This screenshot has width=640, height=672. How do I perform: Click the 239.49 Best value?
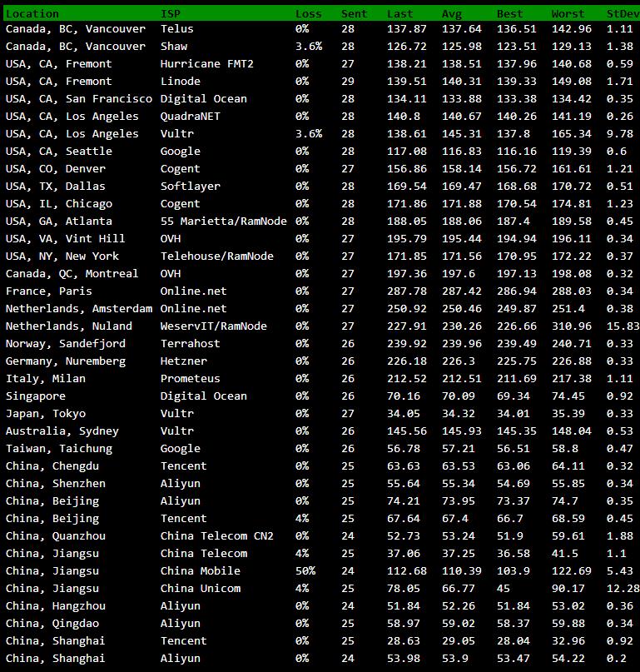[517, 344]
